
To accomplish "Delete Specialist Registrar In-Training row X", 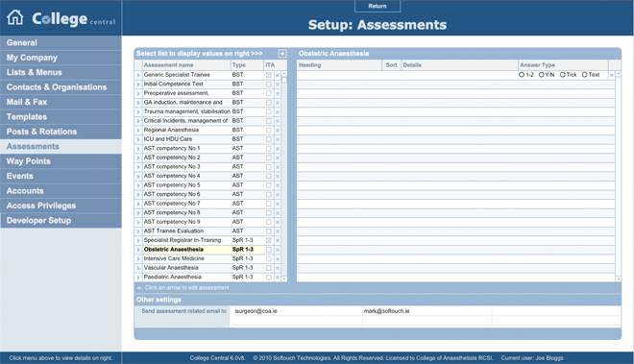I will 278,241.
